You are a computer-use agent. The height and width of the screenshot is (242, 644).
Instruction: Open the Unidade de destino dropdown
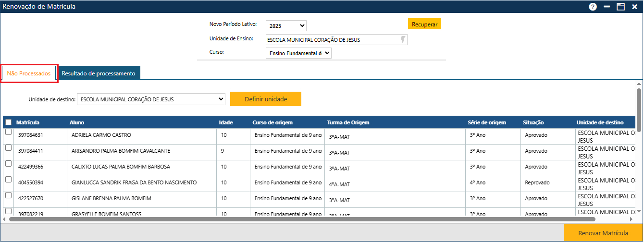point(151,99)
